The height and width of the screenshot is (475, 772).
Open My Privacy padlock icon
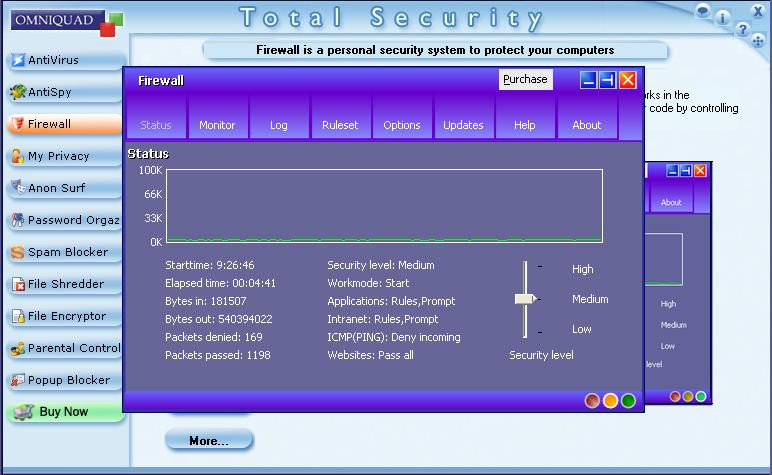click(18, 156)
